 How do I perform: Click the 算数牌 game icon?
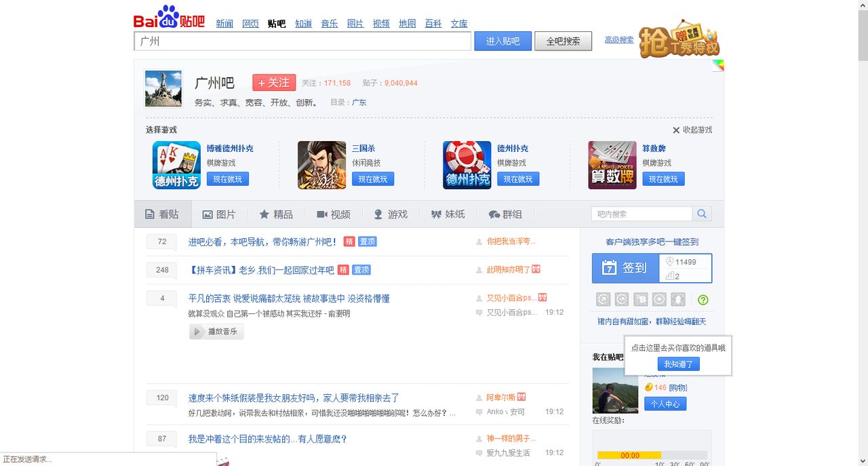612,165
